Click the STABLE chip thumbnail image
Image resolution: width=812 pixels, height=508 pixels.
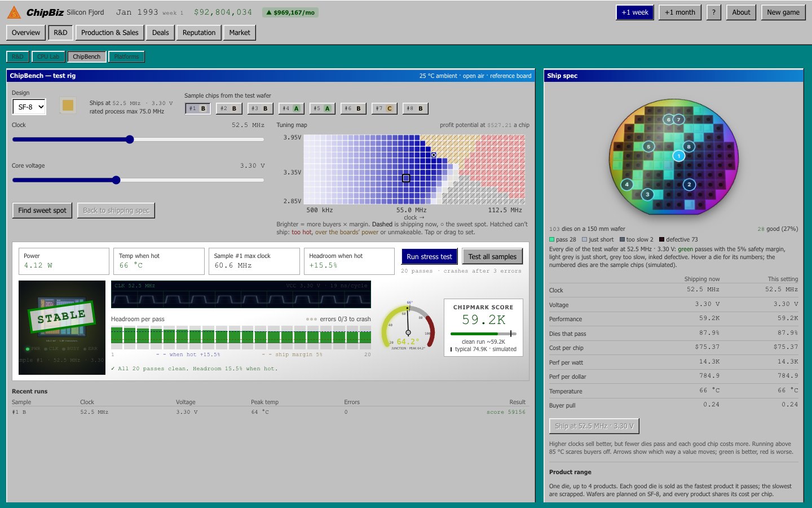click(x=62, y=327)
